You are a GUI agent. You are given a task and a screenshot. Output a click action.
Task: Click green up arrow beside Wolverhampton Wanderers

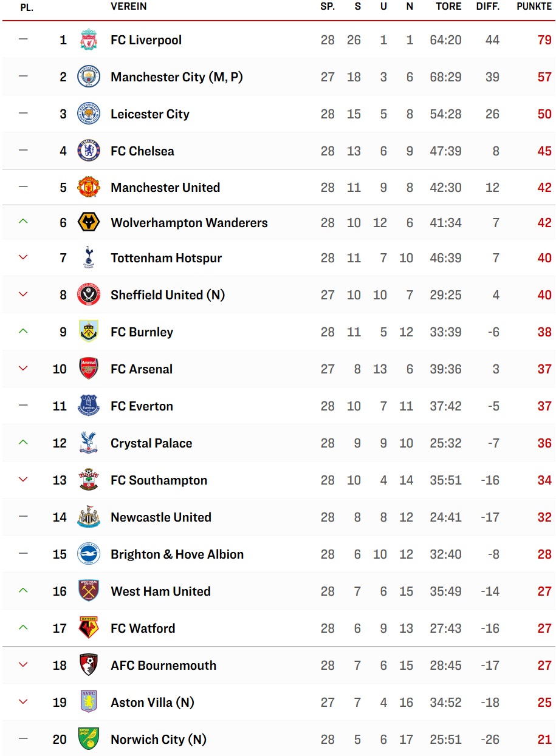[23, 222]
